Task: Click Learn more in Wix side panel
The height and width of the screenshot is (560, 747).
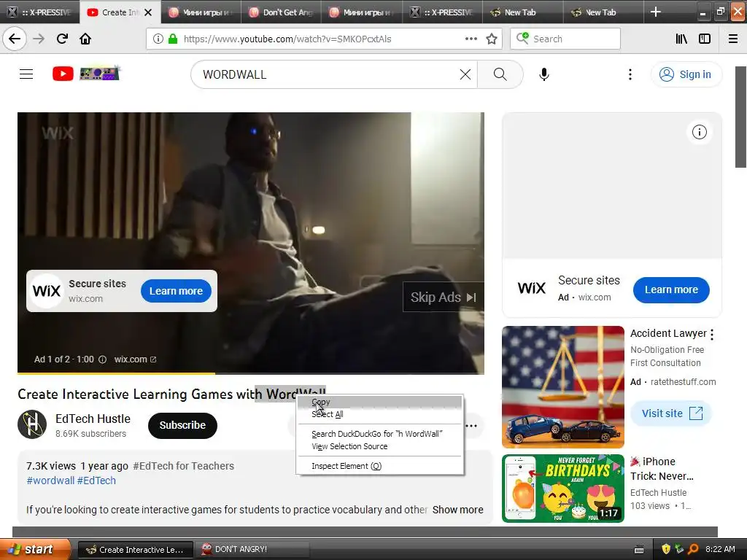Action: (671, 289)
